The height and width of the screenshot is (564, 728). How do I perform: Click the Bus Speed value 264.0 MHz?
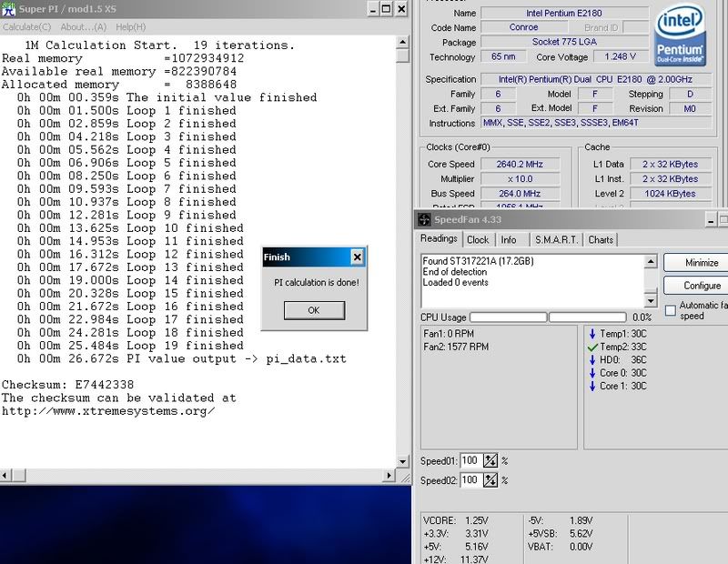pyautogui.click(x=520, y=194)
